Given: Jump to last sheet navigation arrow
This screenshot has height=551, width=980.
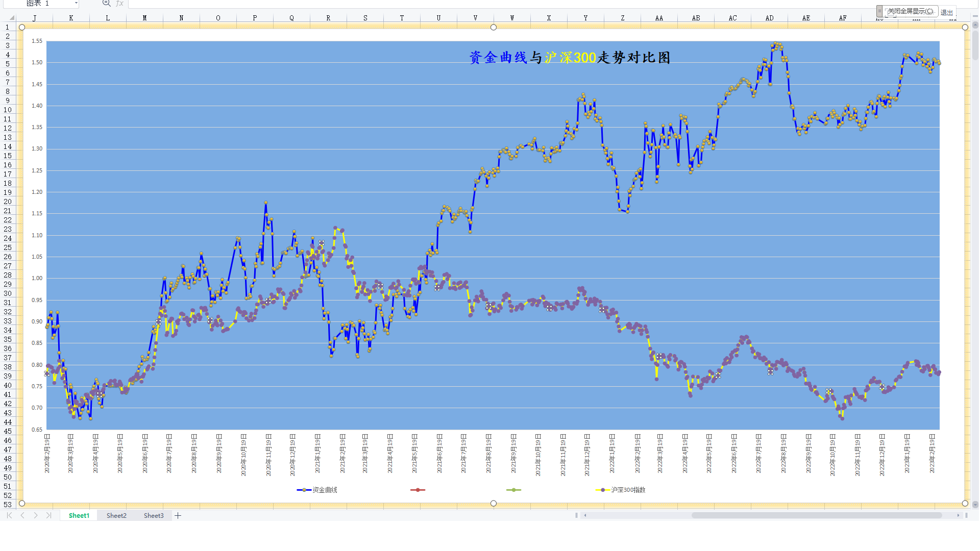Looking at the screenshot, I should (x=48, y=516).
